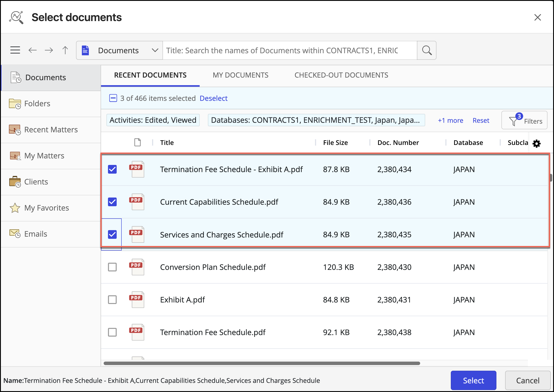Open column settings gear icon
The width and height of the screenshot is (554, 392).
[536, 144]
